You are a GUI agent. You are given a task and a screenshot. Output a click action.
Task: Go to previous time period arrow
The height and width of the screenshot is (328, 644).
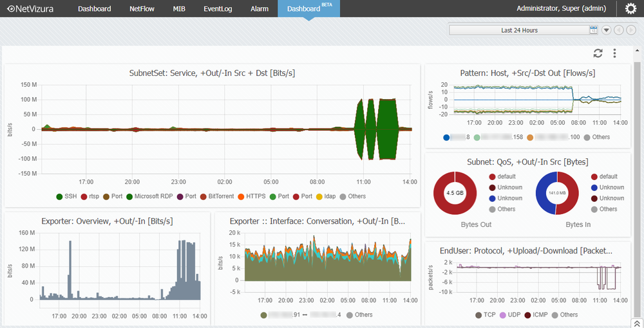tap(618, 30)
